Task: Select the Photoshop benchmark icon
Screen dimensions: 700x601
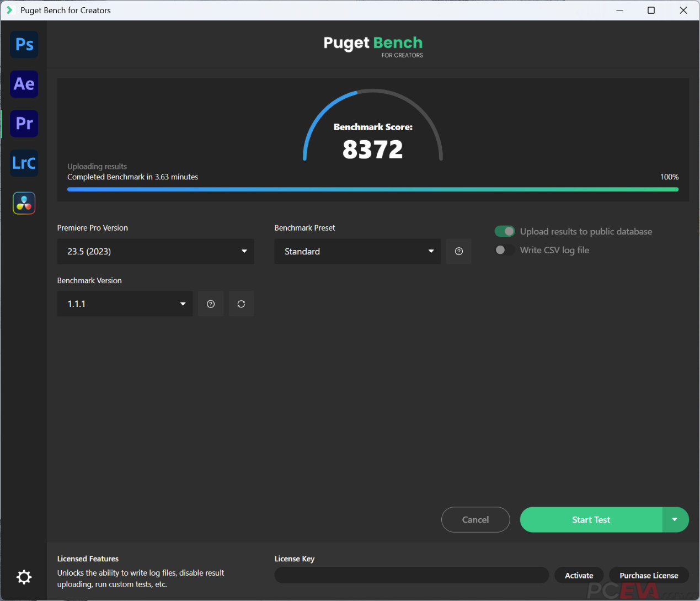Action: click(24, 45)
